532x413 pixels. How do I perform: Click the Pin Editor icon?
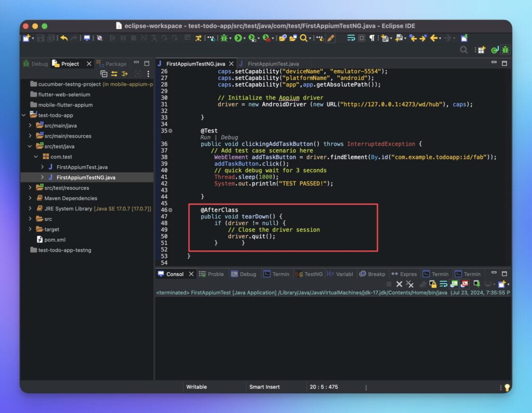click(464, 38)
